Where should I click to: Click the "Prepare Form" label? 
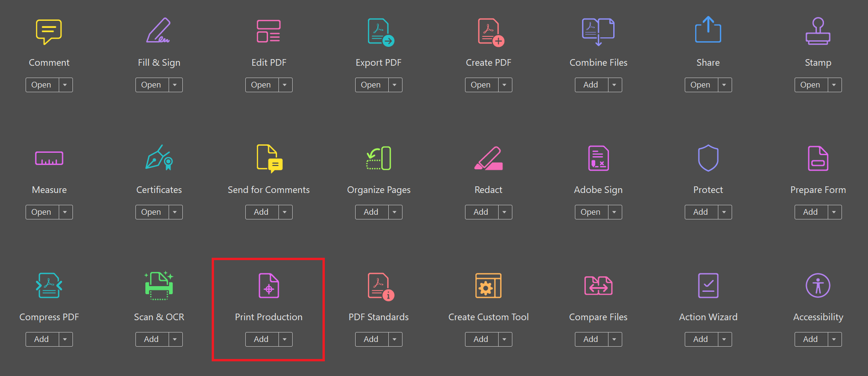[x=818, y=190]
